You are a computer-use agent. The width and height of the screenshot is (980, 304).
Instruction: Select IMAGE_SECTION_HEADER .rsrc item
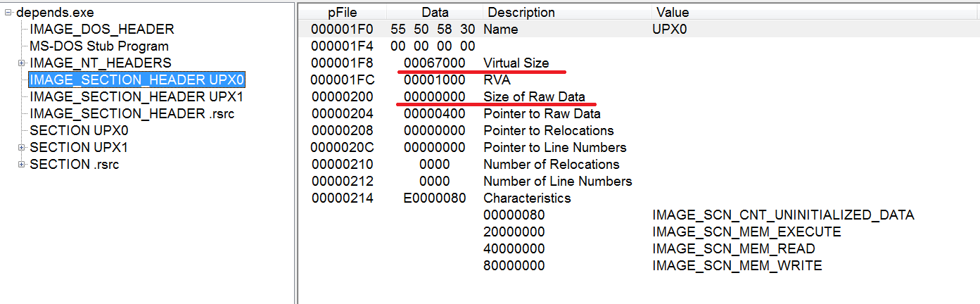click(132, 113)
